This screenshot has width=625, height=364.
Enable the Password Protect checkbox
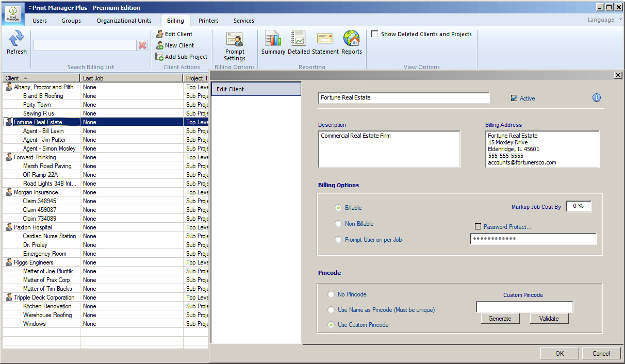[478, 226]
